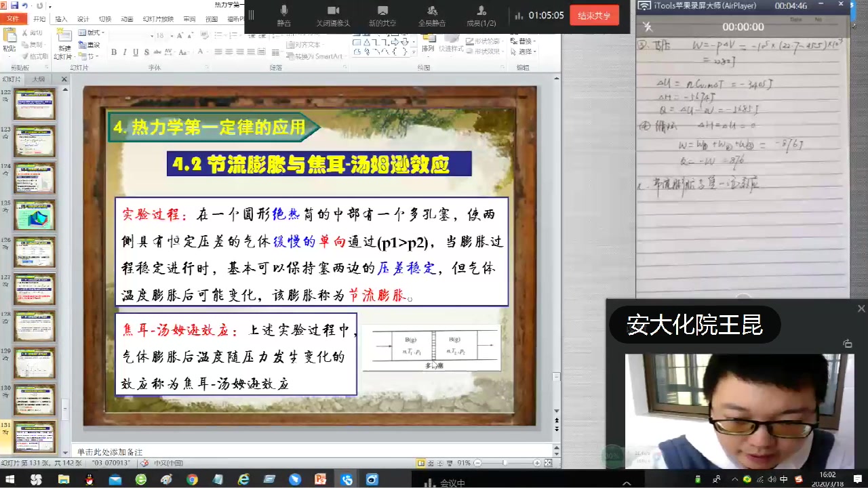This screenshot has height=488, width=868.
Task: Open the 文件 file menu
Action: (13, 19)
